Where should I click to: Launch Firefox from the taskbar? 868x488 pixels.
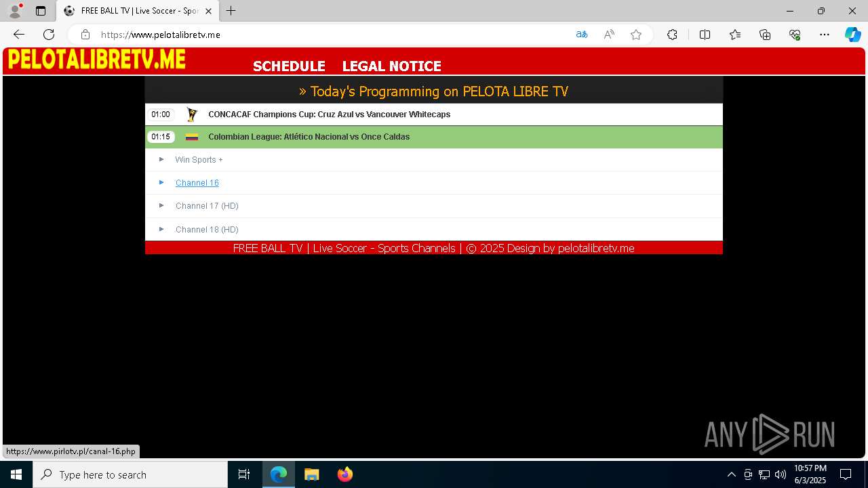pos(345,474)
